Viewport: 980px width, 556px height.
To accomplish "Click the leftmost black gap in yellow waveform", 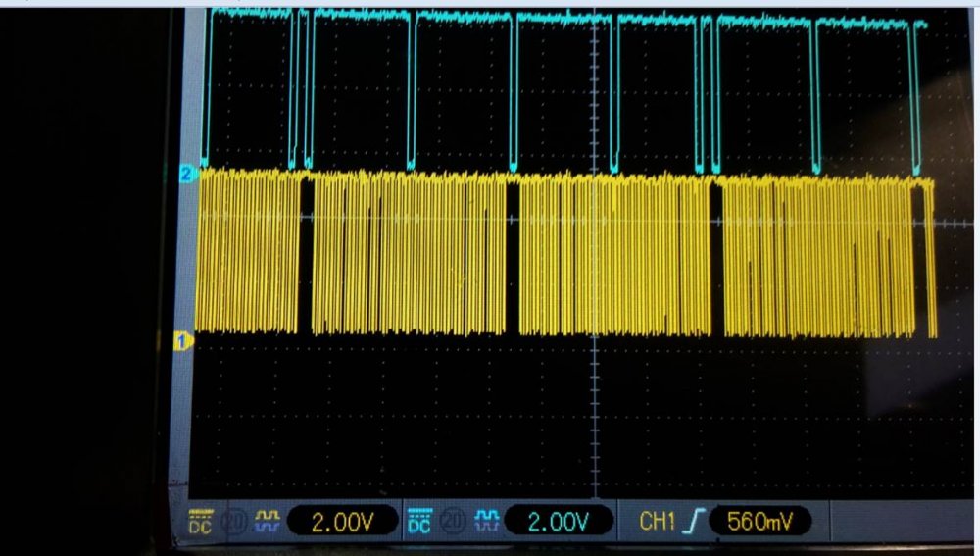I will [x=307, y=255].
